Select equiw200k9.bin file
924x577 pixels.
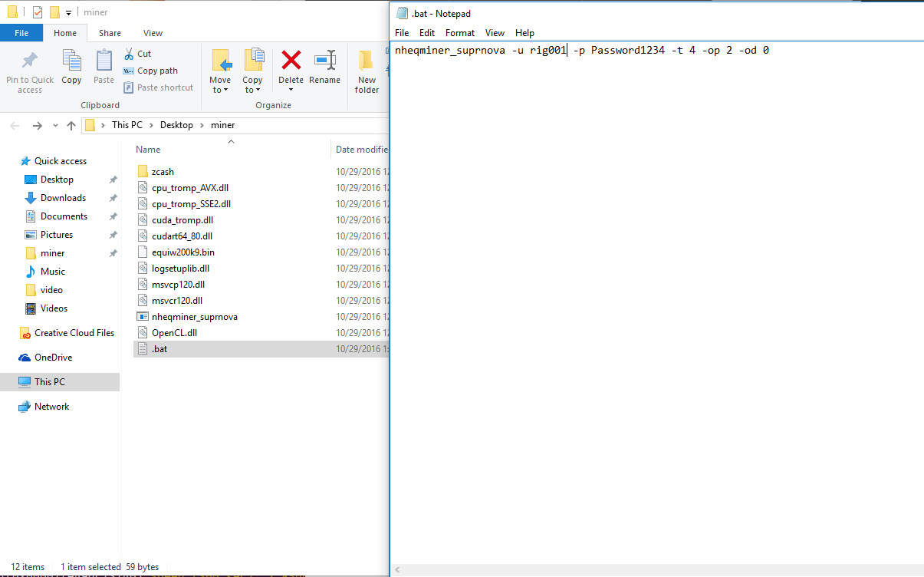tap(183, 252)
